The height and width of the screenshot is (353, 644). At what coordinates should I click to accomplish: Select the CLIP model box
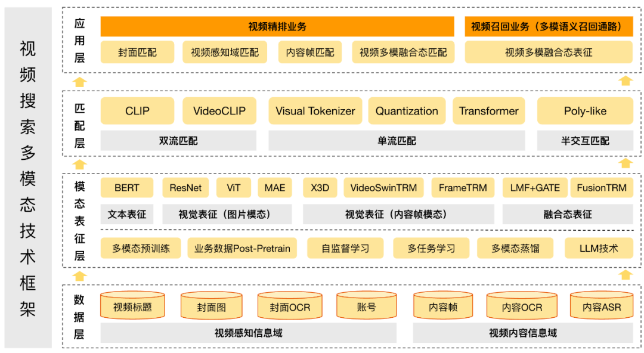pyautogui.click(x=137, y=111)
